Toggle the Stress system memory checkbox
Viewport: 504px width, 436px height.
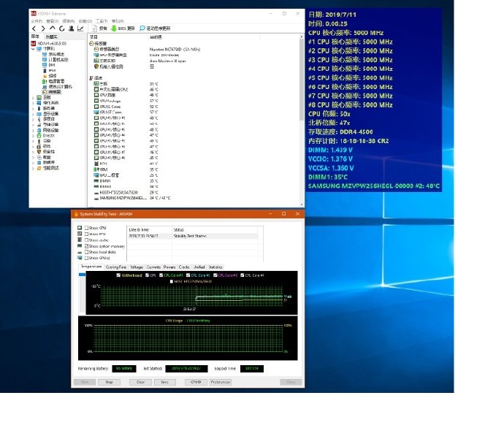tap(86, 246)
